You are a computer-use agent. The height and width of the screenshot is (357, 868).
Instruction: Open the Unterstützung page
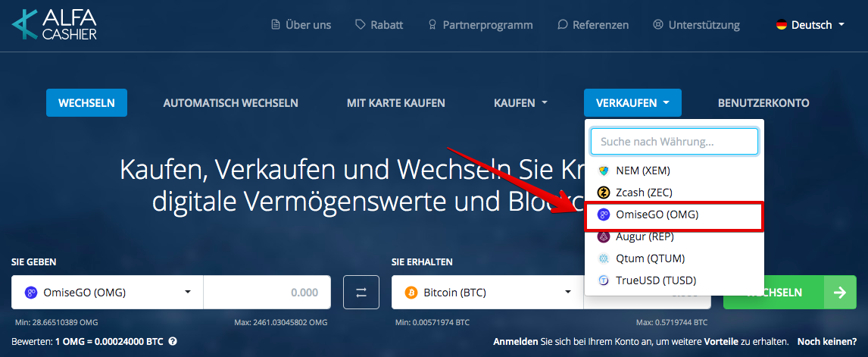coord(696,25)
